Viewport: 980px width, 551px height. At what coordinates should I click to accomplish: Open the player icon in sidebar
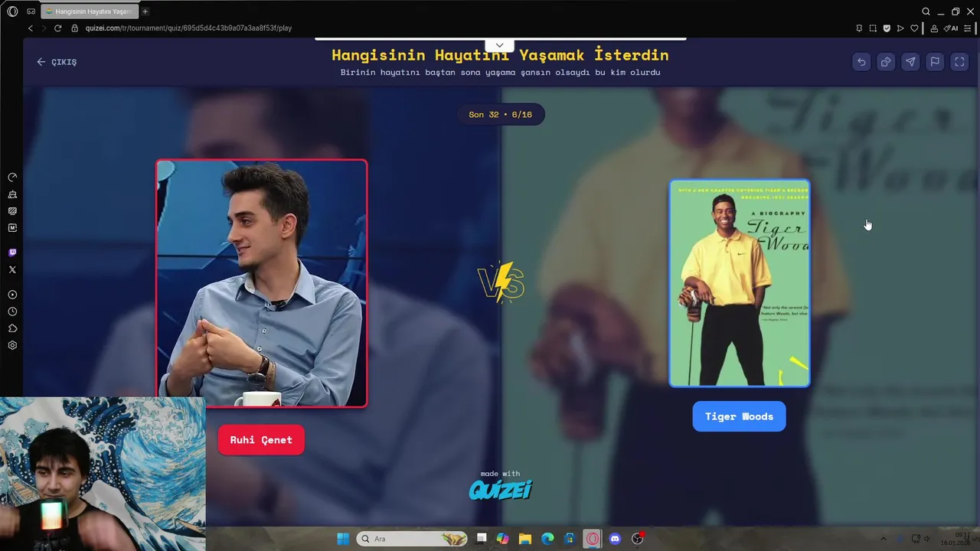click(12, 295)
